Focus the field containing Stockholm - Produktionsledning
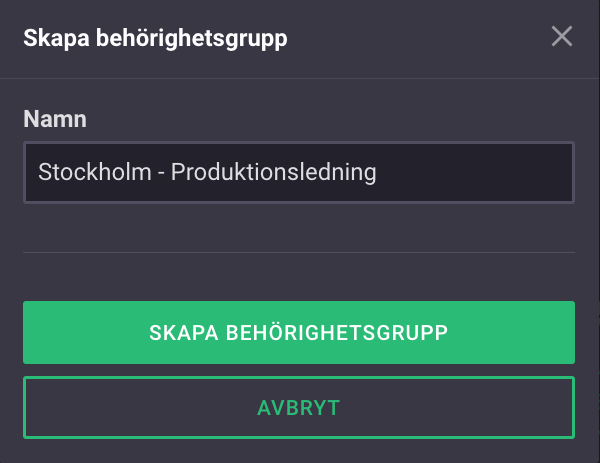Image resolution: width=600 pixels, height=463 pixels. 298,172
